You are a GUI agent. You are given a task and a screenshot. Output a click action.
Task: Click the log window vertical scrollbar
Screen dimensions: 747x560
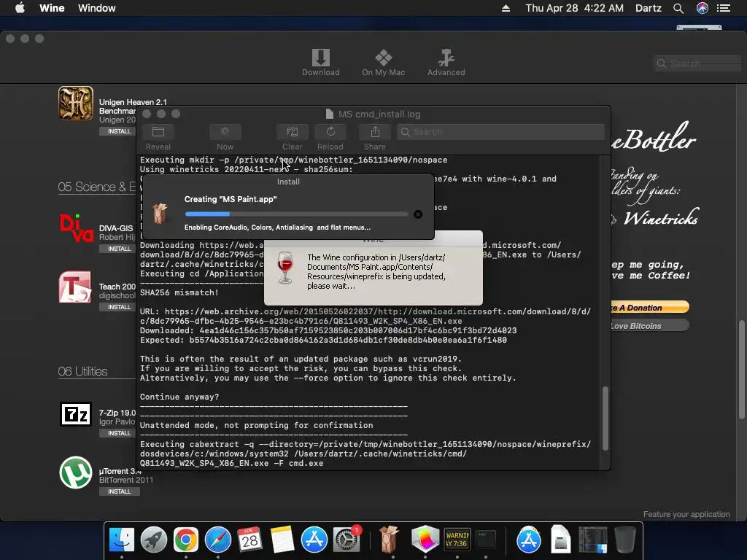click(x=605, y=419)
